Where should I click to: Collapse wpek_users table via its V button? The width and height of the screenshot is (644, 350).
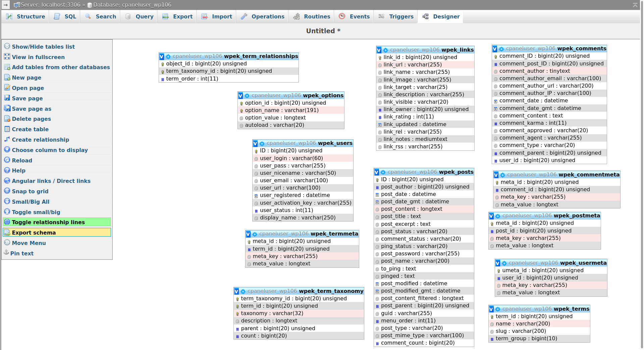point(256,143)
